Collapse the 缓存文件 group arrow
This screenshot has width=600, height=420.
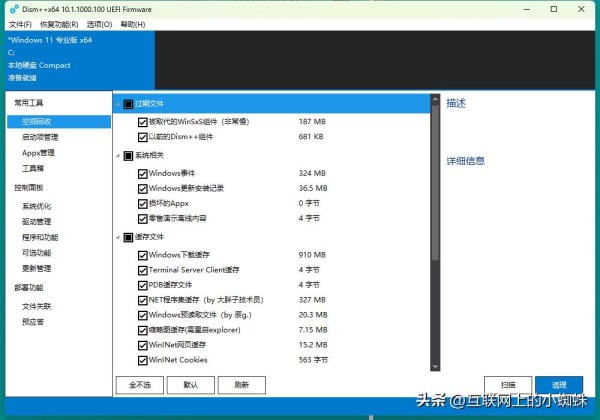point(118,237)
